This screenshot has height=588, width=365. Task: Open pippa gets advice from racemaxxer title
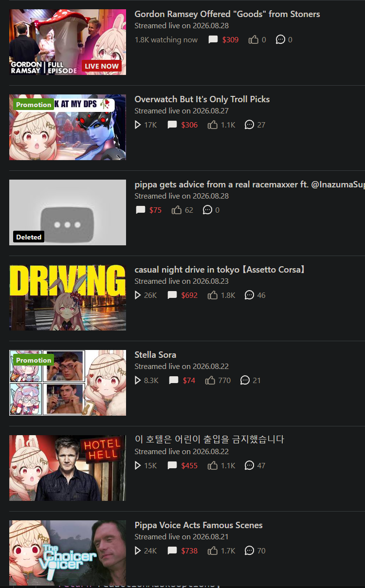pyautogui.click(x=250, y=184)
